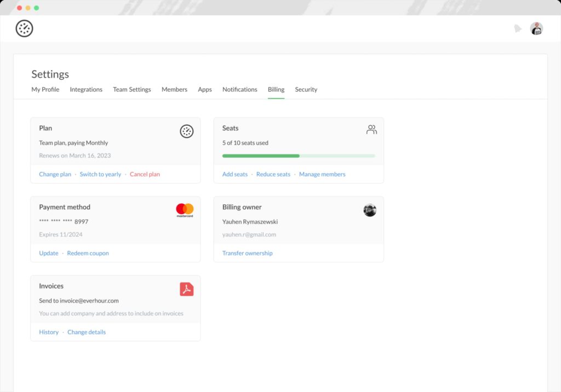Image resolution: width=561 pixels, height=392 pixels.
Task: Click the Mastercard icon on Payment method
Action: 185,210
